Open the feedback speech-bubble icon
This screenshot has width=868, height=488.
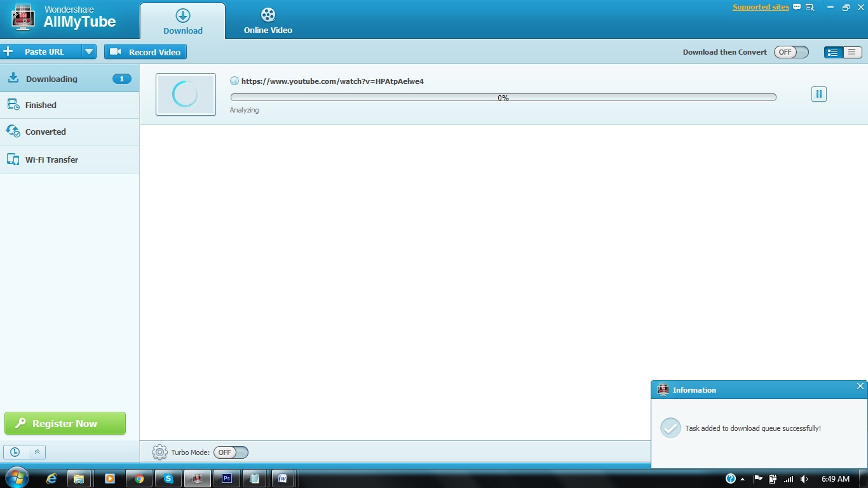[x=797, y=8]
